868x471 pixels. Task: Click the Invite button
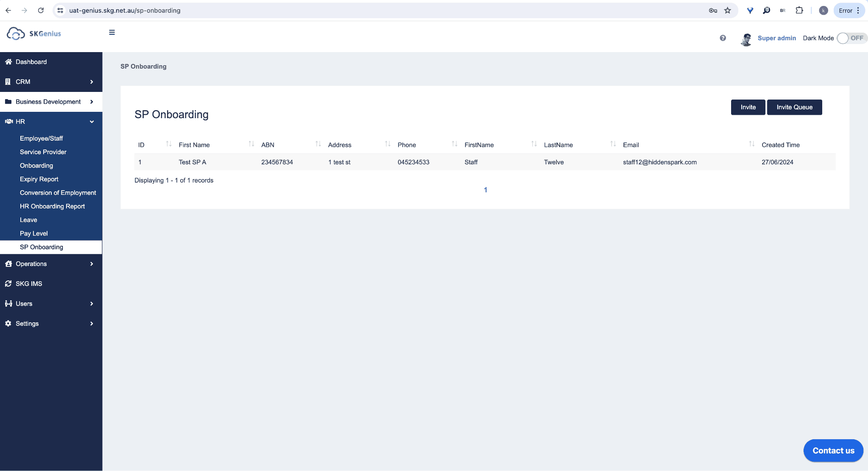[x=748, y=107]
